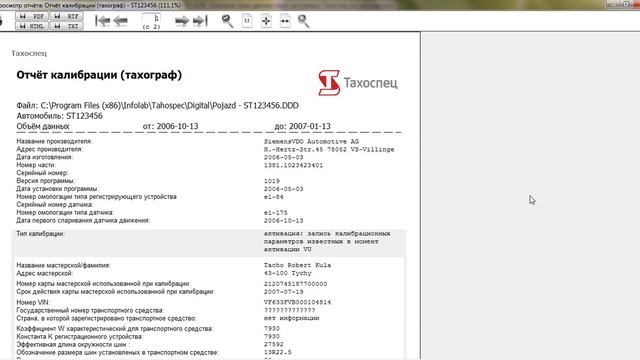Go to the next page arrow
Image resolution: width=640 pixels, height=360 pixels.
(182, 21)
